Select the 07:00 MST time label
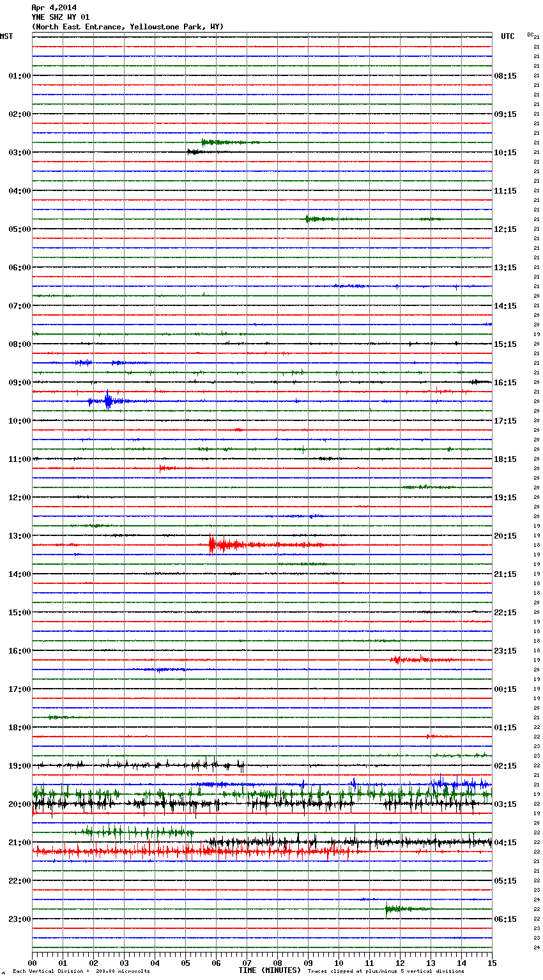Image resolution: width=543 pixels, height=980 pixels. pos(19,306)
